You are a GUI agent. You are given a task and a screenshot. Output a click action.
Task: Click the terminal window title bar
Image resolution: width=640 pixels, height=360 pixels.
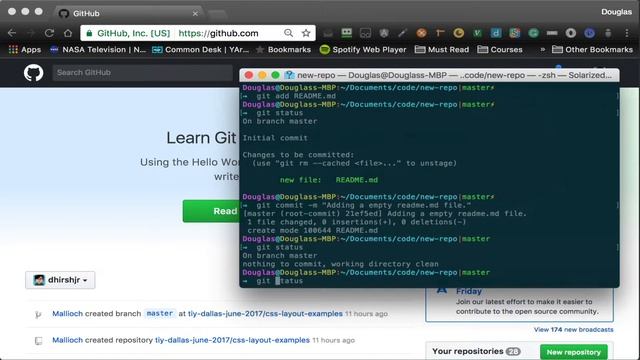(429, 75)
